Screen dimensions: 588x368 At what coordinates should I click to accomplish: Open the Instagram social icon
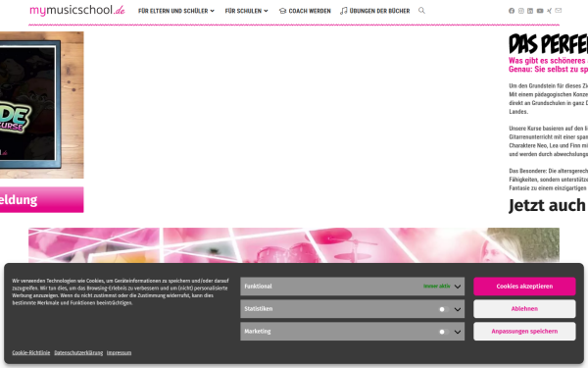(521, 11)
